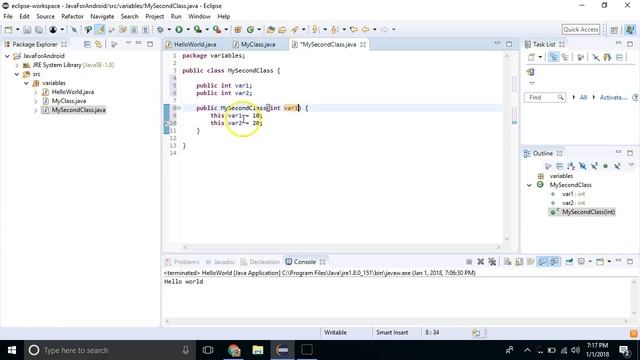
Task: Toggle Scroll Lock in Console toolbar
Action: coord(519,262)
